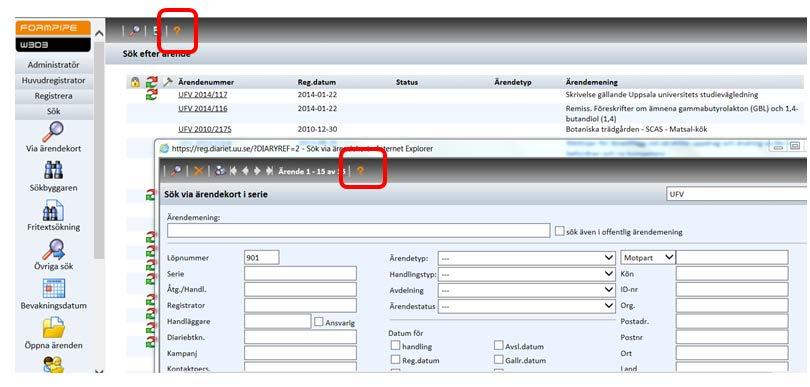Click the Kön input field
This screenshot has height=387, width=810.
pos(732,273)
